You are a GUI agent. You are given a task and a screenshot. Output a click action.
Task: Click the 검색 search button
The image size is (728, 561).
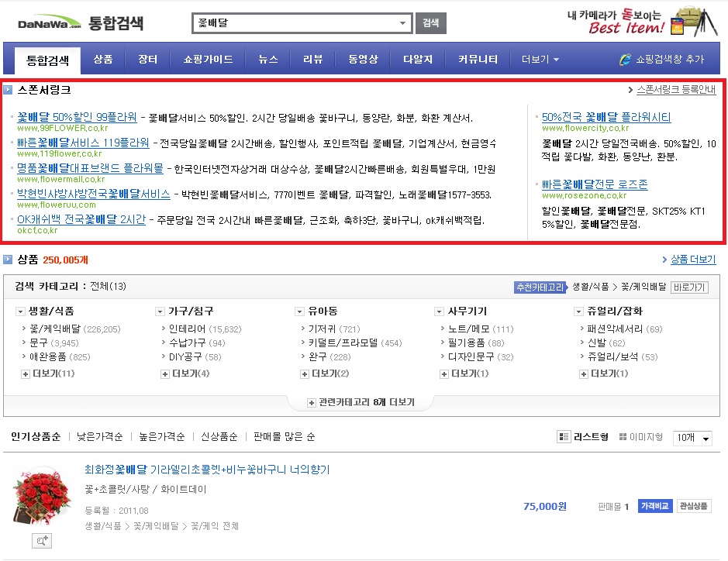(431, 23)
